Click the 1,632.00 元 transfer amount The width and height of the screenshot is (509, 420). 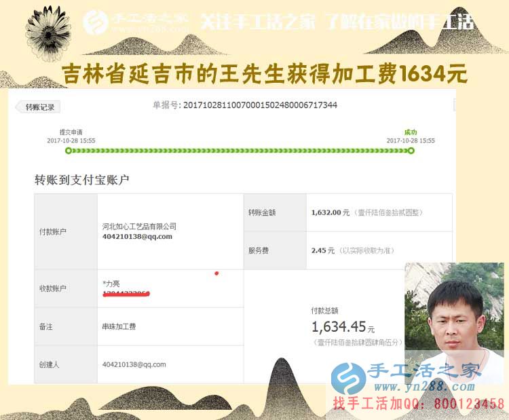[x=330, y=212]
